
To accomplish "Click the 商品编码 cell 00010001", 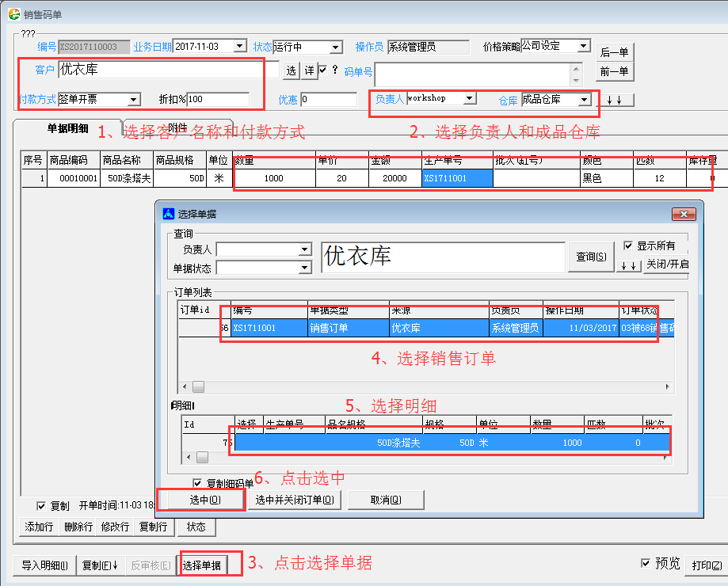I will tap(74, 178).
